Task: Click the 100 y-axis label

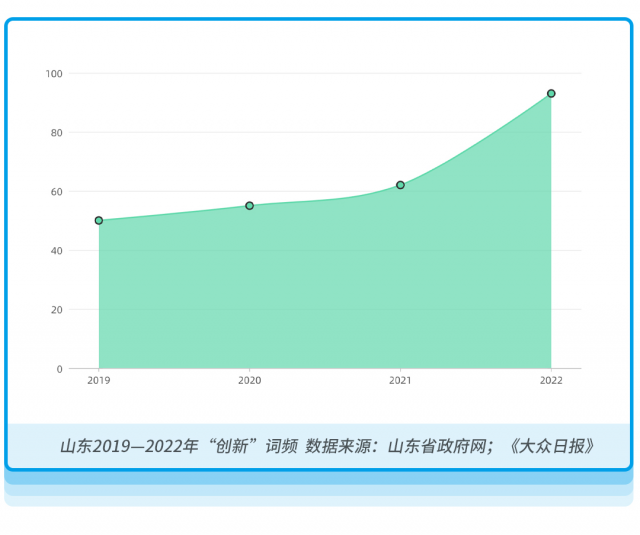Action: tap(54, 74)
